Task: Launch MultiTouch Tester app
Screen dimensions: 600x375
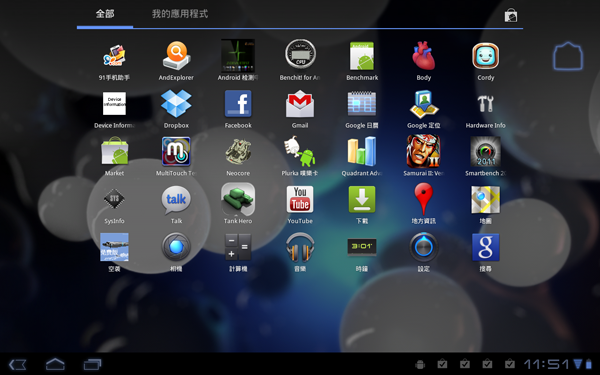Action: click(176, 152)
